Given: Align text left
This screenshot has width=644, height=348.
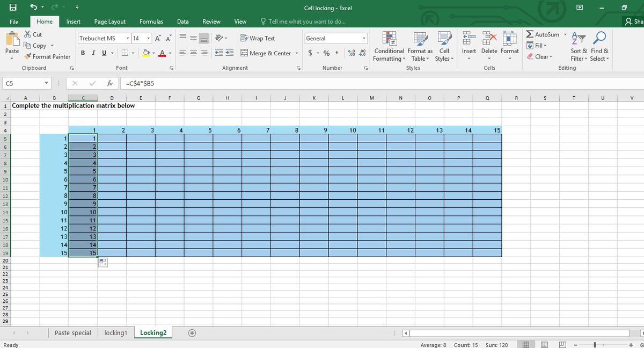Looking at the screenshot, I should [x=183, y=53].
